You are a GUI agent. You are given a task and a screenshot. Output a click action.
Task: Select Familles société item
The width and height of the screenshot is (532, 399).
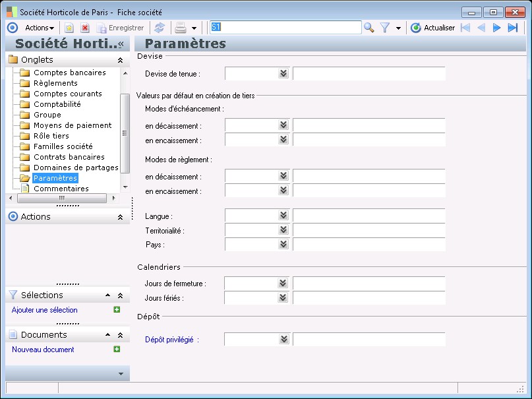63,146
